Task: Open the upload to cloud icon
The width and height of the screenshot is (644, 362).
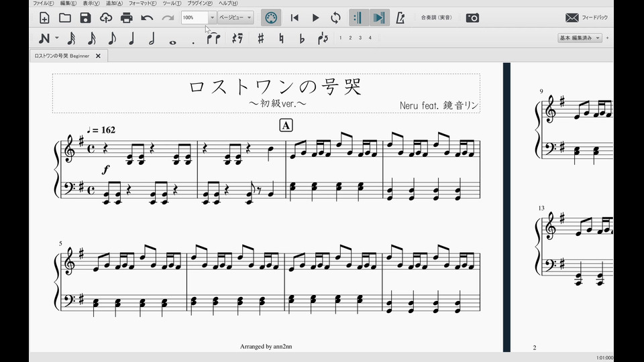Action: click(x=106, y=18)
